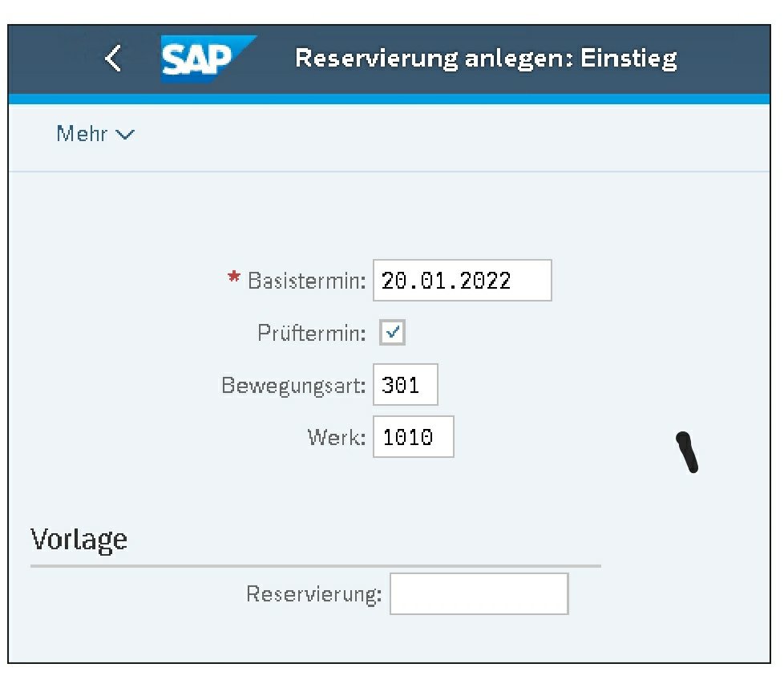Click the Bewegungsart label text
Screen dimensions: 784x688
pyautogui.click(x=293, y=386)
